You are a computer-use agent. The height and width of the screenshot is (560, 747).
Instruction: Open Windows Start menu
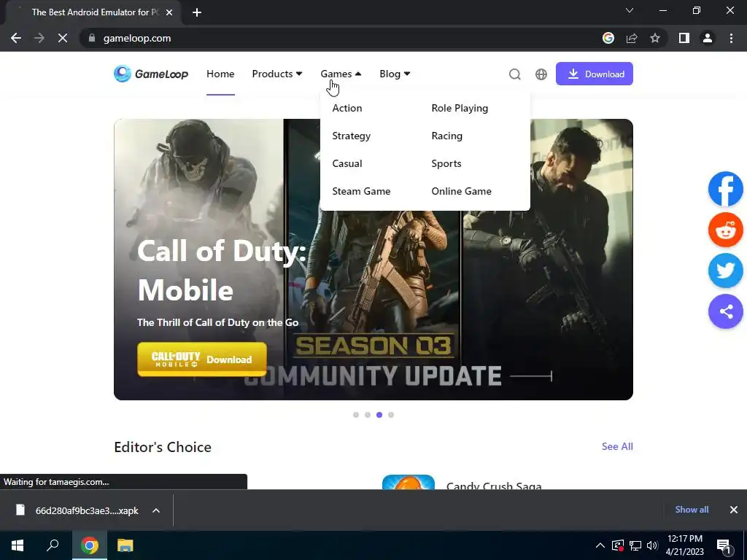click(18, 545)
